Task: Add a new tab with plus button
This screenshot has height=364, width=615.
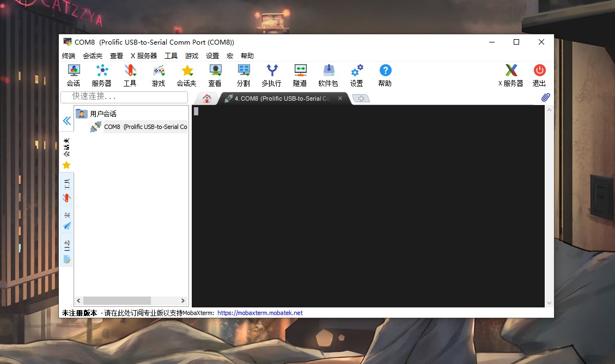Action: 361,98
